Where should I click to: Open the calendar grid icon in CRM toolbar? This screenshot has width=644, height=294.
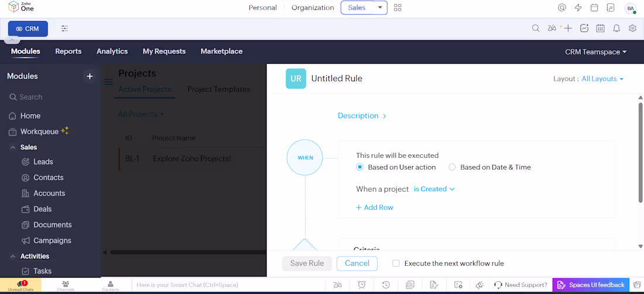(x=600, y=28)
